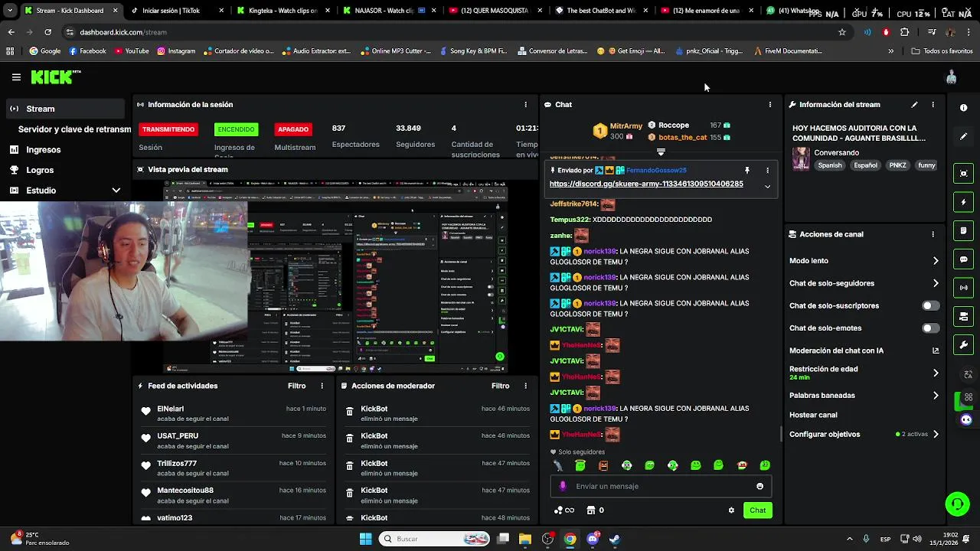
Task: Click the pencil icon in right rail
Action: click(x=964, y=137)
